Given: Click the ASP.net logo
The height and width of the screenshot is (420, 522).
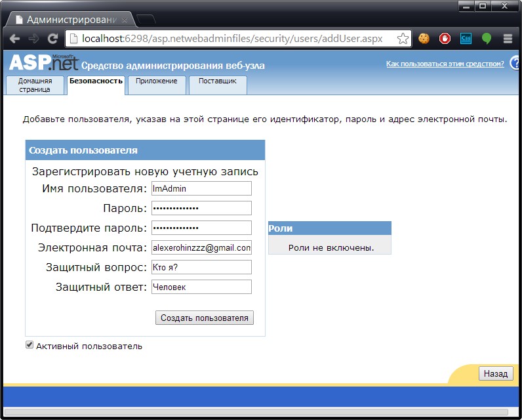Looking at the screenshot, I should (x=44, y=62).
